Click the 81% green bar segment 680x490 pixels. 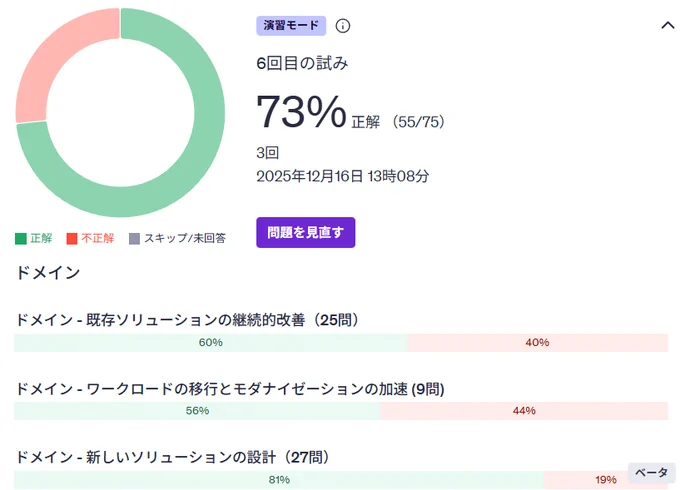pyautogui.click(x=279, y=480)
